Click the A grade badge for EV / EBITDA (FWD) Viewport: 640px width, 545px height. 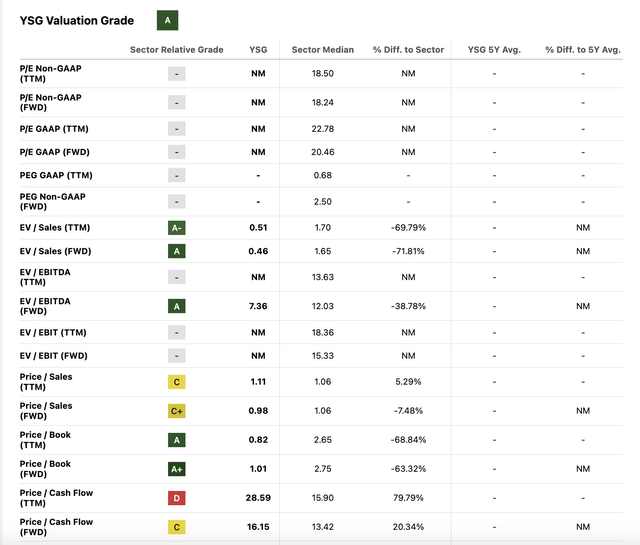click(177, 306)
